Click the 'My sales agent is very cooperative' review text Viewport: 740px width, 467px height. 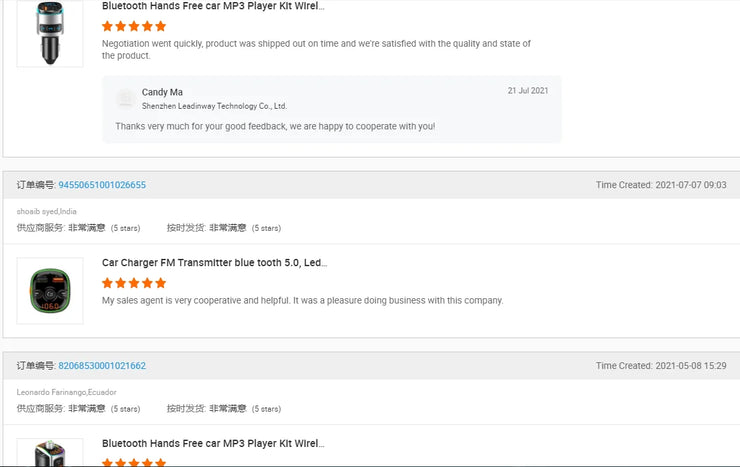click(x=302, y=300)
